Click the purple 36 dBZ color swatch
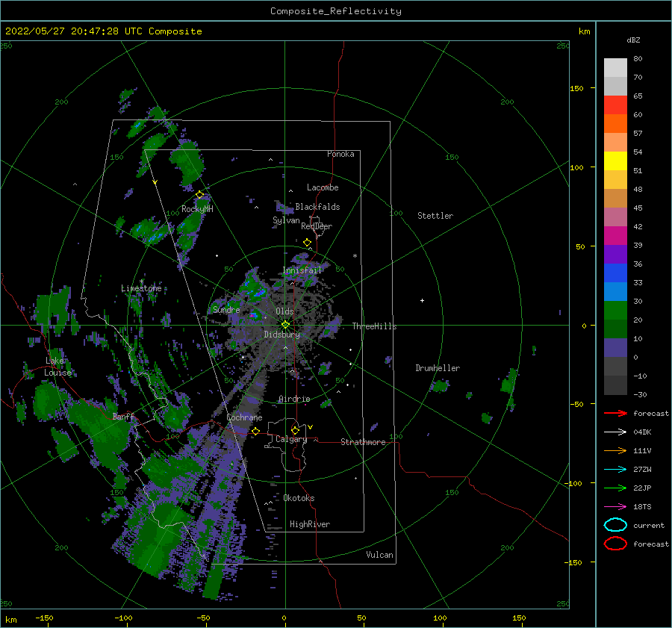 tap(615, 254)
